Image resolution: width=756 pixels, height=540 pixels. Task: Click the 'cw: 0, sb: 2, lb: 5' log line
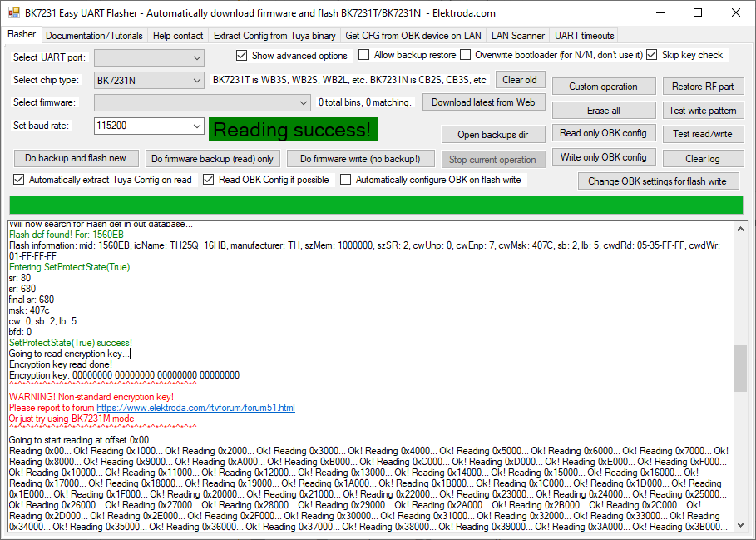click(43, 321)
